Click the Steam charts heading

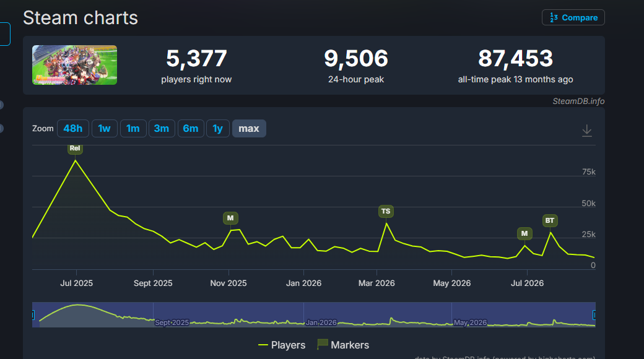80,18
